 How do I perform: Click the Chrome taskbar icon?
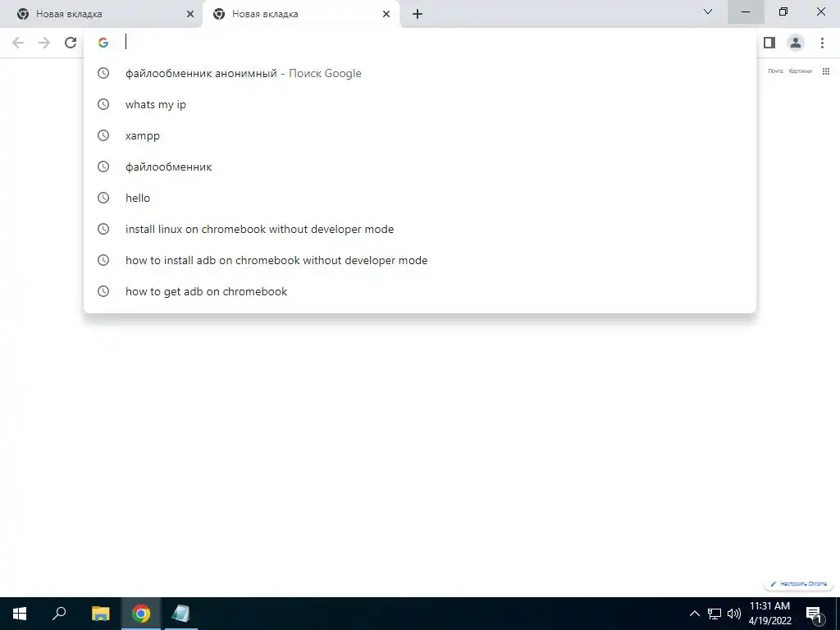(x=141, y=614)
